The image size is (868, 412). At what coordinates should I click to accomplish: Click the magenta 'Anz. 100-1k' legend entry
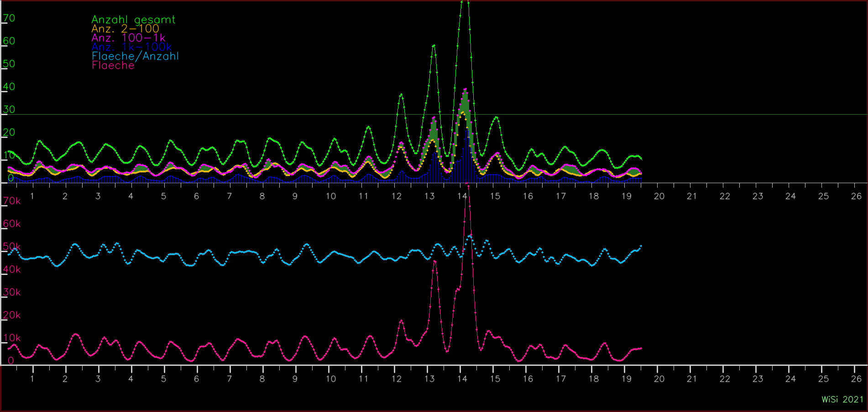point(128,38)
